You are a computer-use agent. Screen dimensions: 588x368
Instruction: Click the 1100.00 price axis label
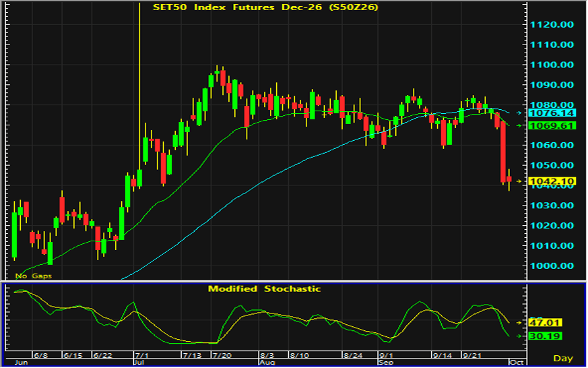tap(552, 65)
